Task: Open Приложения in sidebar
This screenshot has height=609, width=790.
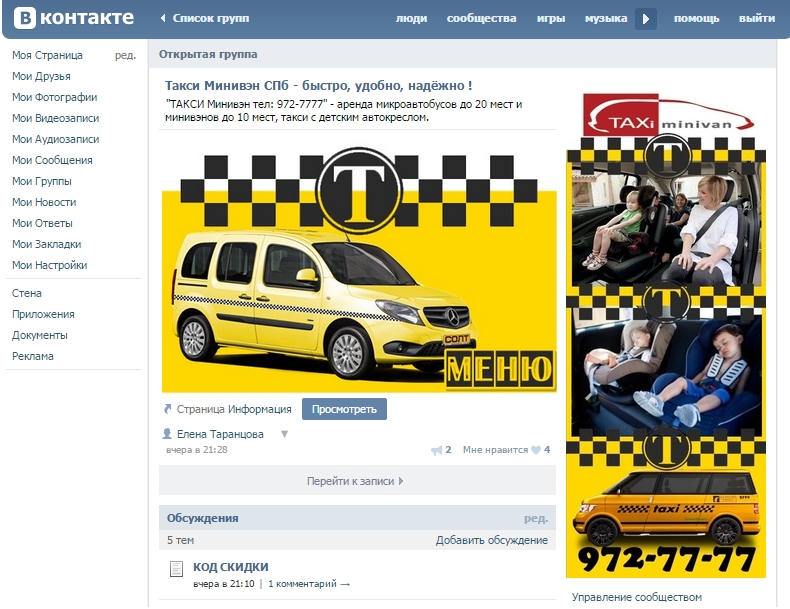Action: 43,314
